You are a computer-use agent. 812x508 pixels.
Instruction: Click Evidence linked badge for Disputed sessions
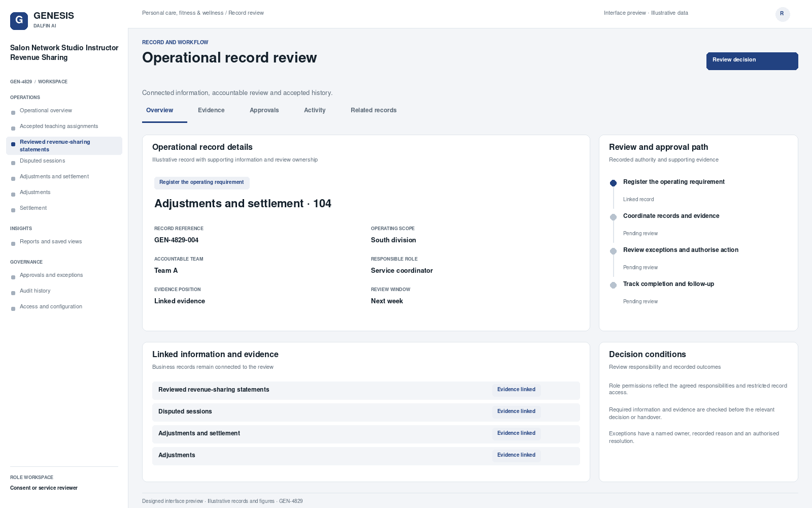pyautogui.click(x=516, y=411)
